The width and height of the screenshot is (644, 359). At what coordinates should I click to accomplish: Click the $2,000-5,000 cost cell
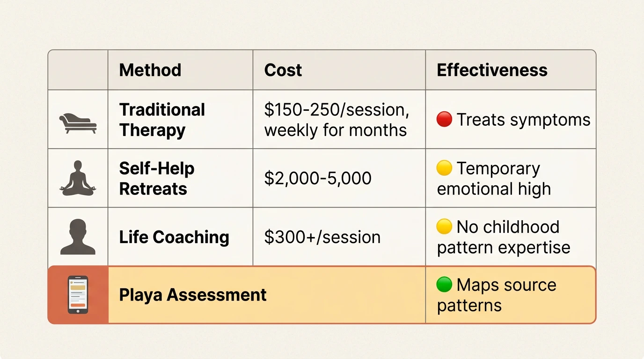[x=318, y=179]
